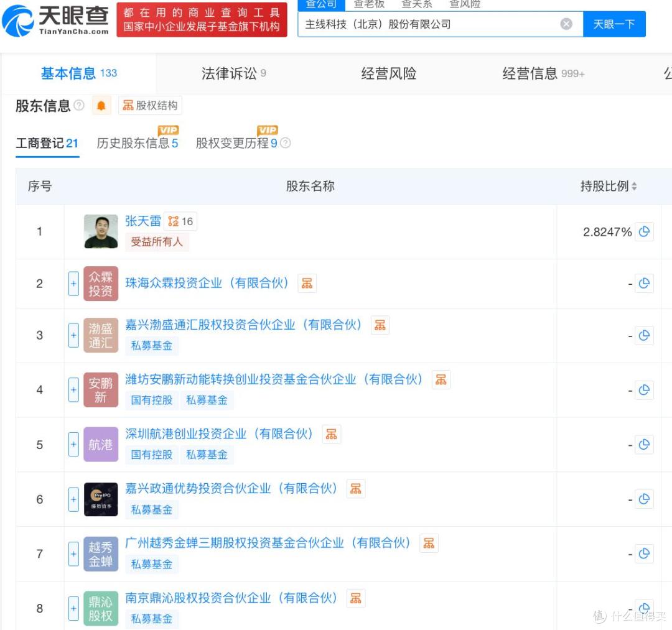Image resolution: width=672 pixels, height=630 pixels.
Task: Click the 16 related companies badge
Action: pos(180,221)
